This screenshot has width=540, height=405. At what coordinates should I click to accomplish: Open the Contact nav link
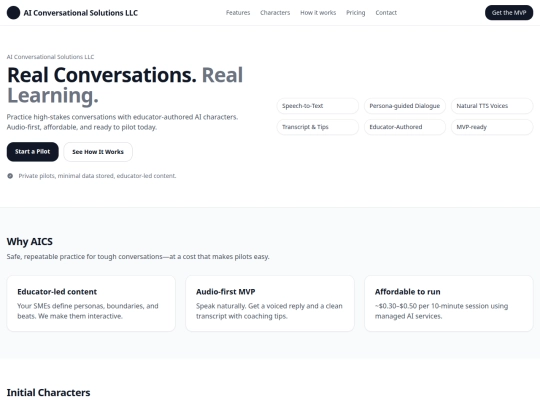(386, 13)
